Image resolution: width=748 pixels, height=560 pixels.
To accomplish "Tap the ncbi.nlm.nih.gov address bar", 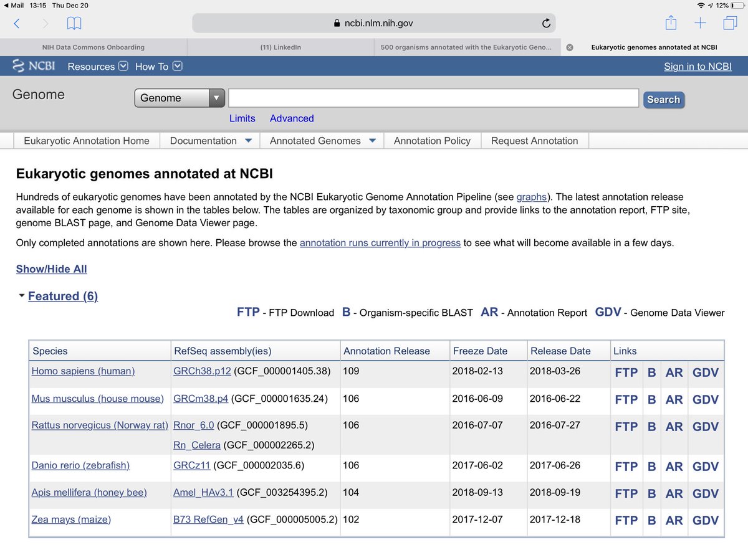I will (374, 24).
